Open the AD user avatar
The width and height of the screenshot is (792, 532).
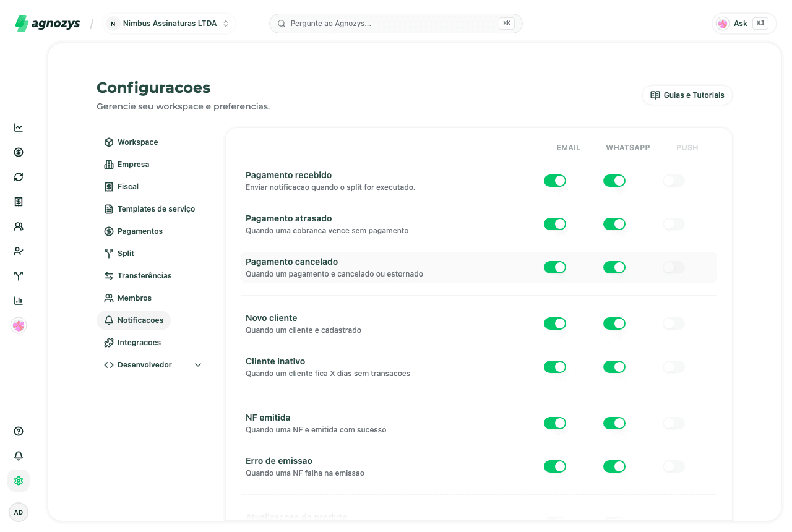click(19, 512)
